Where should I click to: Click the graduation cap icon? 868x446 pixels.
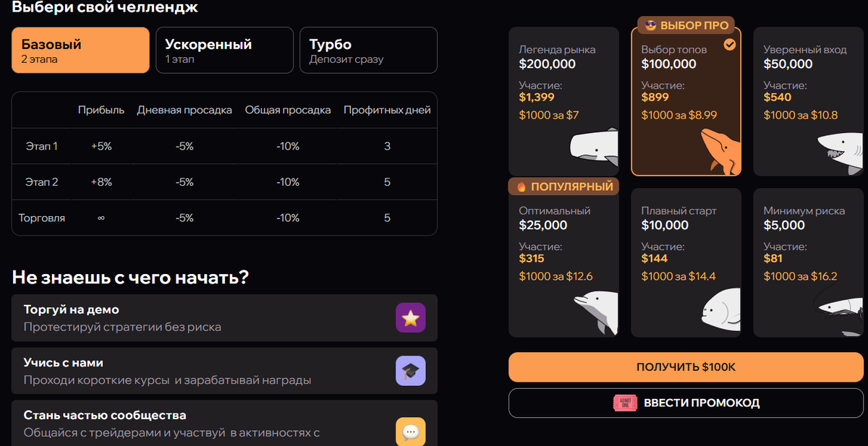(410, 371)
